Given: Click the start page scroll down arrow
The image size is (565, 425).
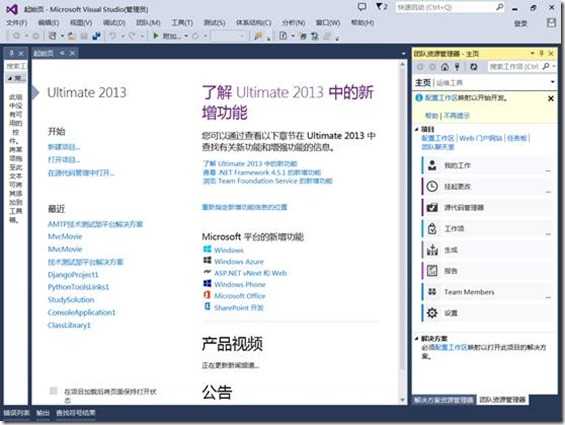Looking at the screenshot, I should coord(403,400).
